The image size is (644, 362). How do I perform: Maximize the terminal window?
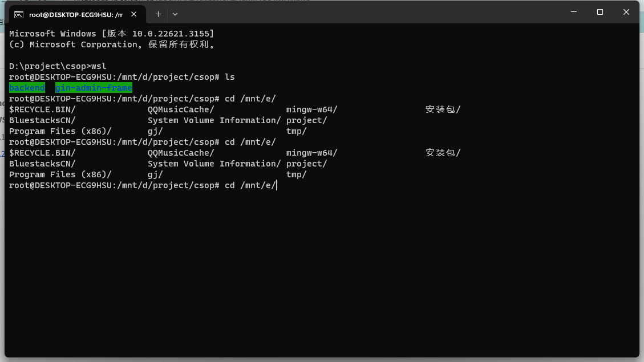[600, 12]
